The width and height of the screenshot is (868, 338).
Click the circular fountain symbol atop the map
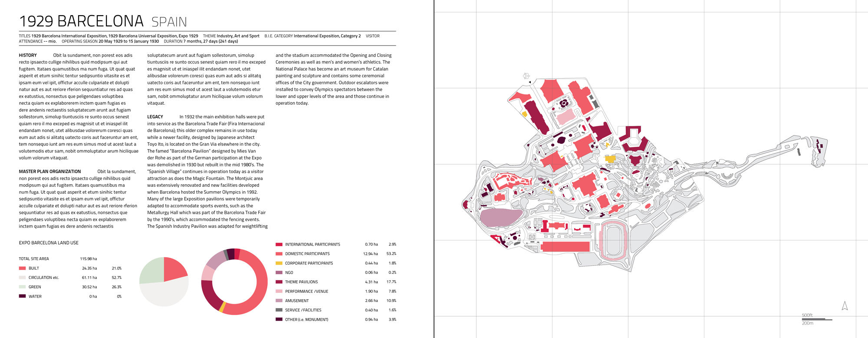click(x=526, y=76)
